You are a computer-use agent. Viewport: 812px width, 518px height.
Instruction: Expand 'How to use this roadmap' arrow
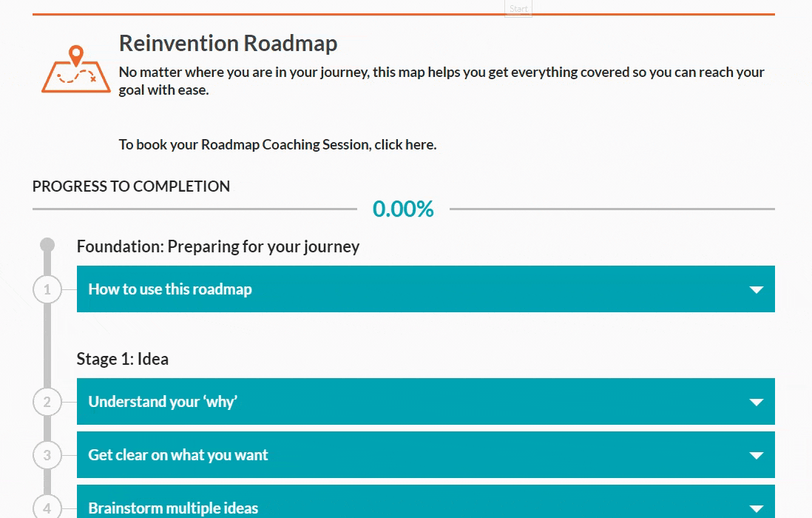[756, 289]
